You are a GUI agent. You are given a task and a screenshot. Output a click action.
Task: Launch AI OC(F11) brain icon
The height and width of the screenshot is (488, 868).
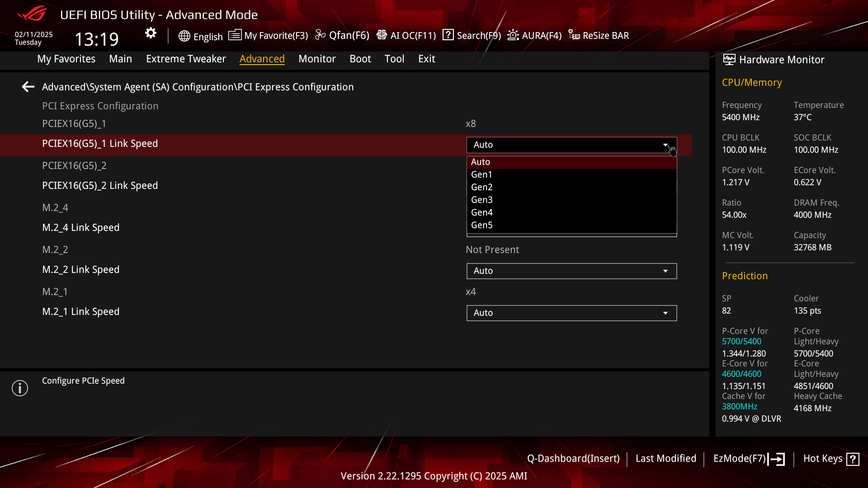coord(382,35)
